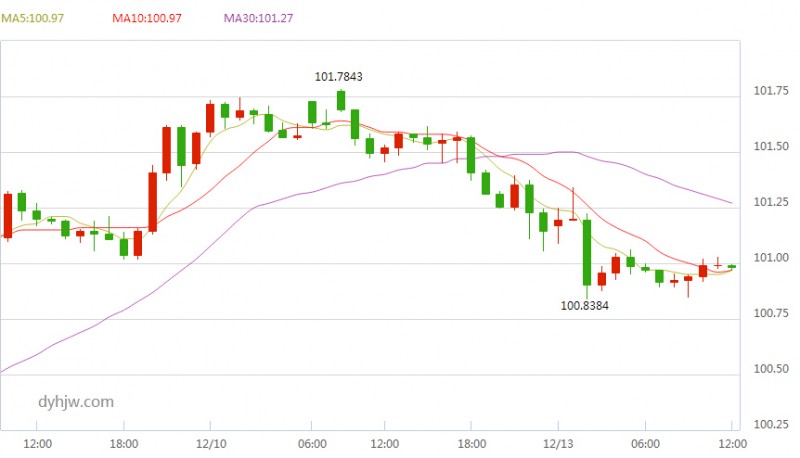This screenshot has width=800, height=458.
Task: Toggle the MA10:100.97 legend entry
Action: click(x=146, y=18)
